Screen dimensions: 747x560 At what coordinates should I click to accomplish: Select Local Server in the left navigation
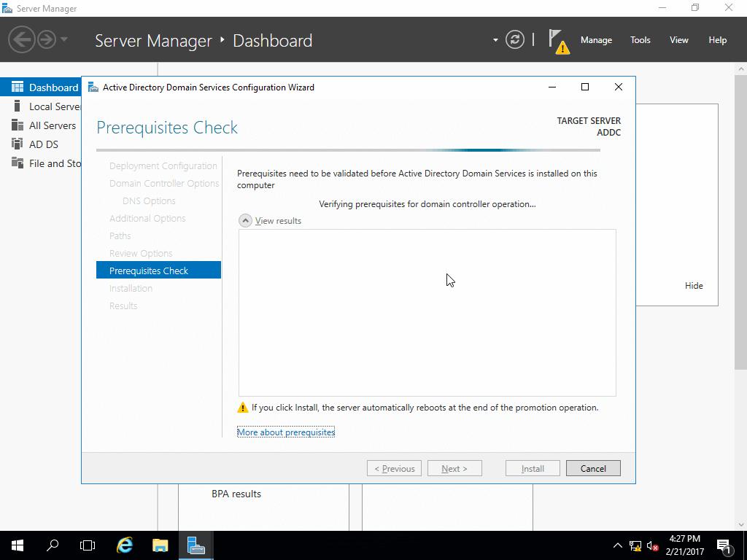coord(41,106)
